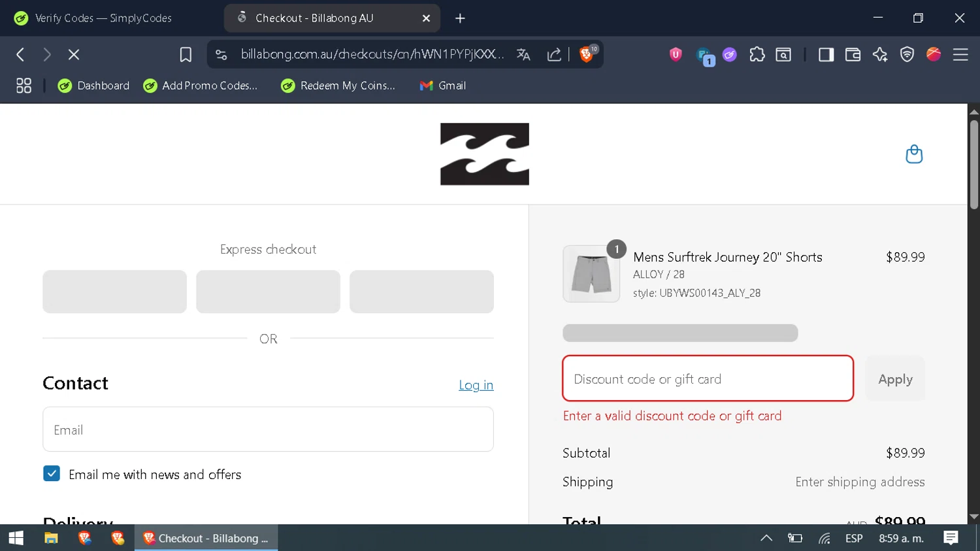Uncheck Email me with news and offers
Image resolution: width=980 pixels, height=551 pixels.
click(52, 473)
